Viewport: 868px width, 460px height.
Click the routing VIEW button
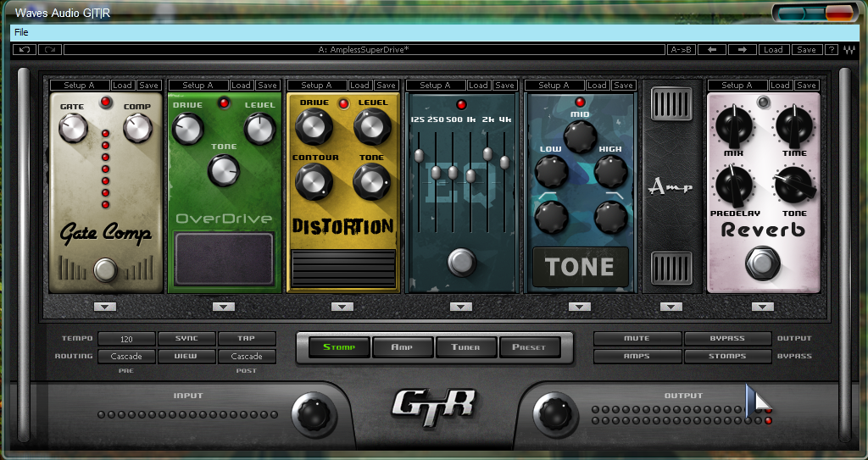coord(186,357)
